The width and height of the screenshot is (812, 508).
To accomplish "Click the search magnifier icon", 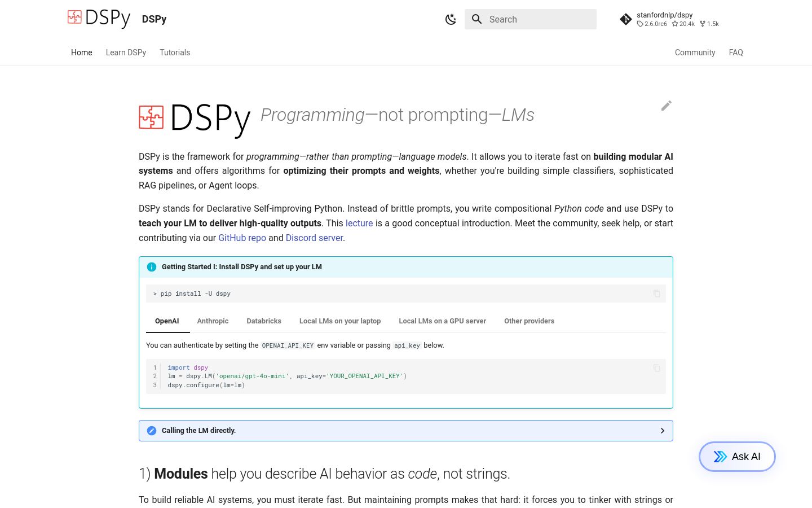I will [476, 19].
